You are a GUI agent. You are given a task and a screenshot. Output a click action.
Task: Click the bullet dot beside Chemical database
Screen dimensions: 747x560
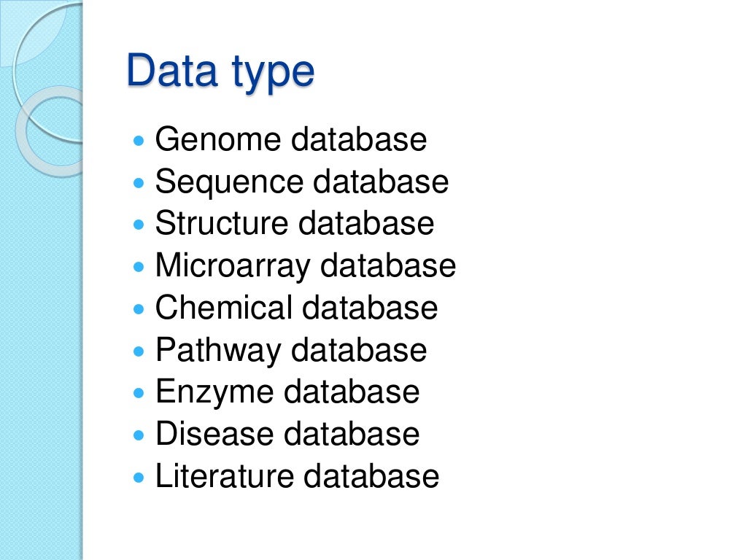(139, 309)
